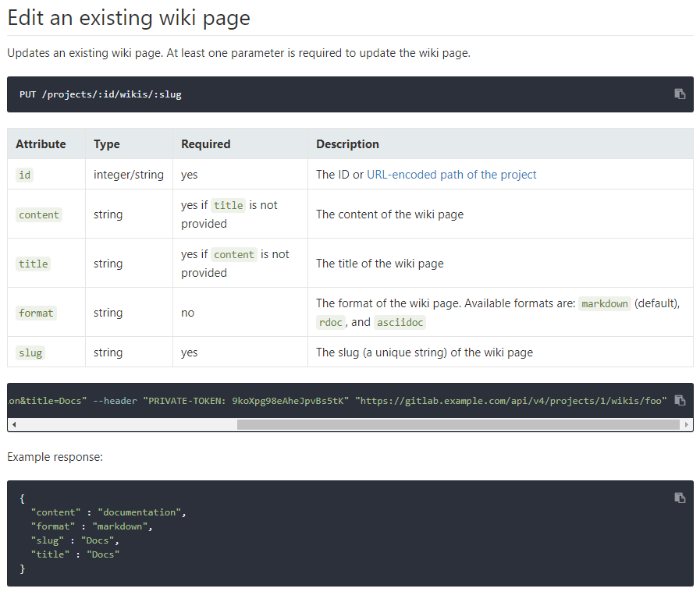The image size is (700, 595).
Task: Click the PUT /projects/:id/wikis/:slug code text
Action: pos(101,94)
